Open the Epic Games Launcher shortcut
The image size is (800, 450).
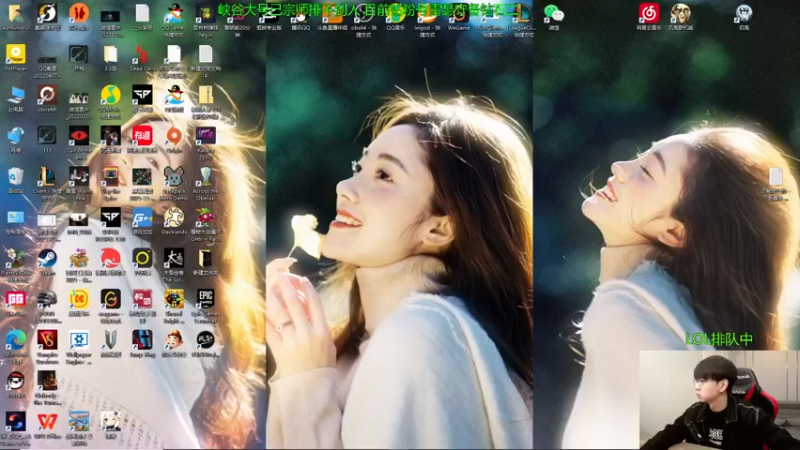point(206,299)
